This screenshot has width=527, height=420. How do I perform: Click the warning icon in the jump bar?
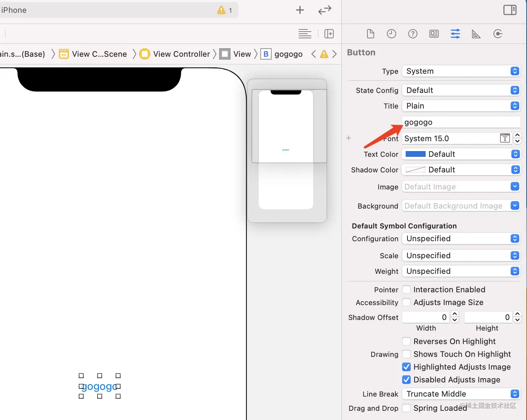pyautogui.click(x=324, y=54)
